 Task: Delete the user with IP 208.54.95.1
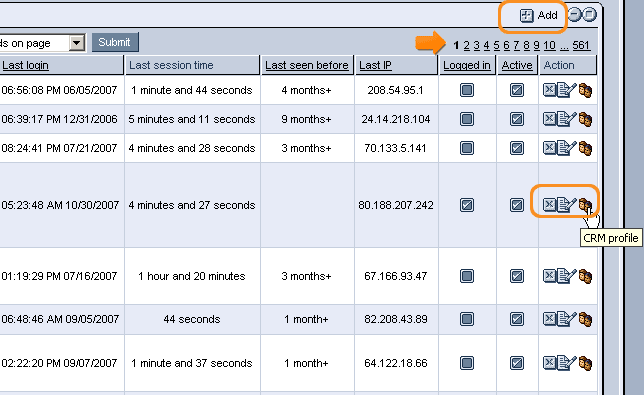(x=549, y=90)
